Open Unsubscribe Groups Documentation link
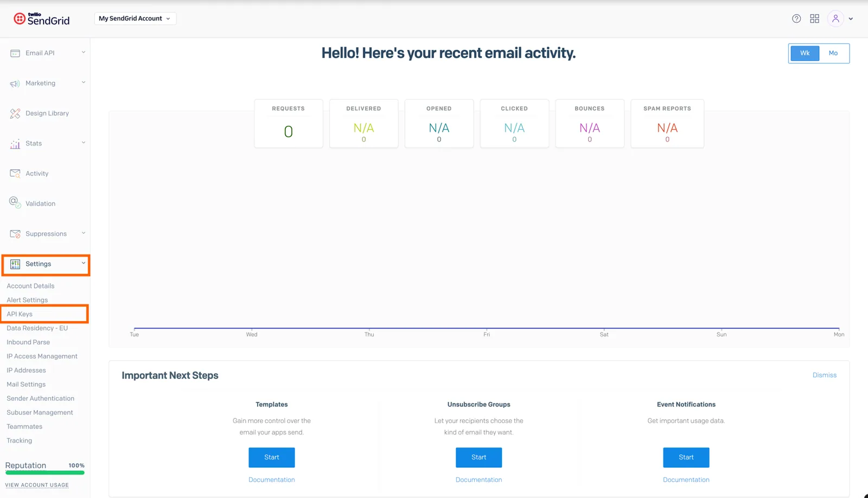868x498 pixels. coord(479,480)
